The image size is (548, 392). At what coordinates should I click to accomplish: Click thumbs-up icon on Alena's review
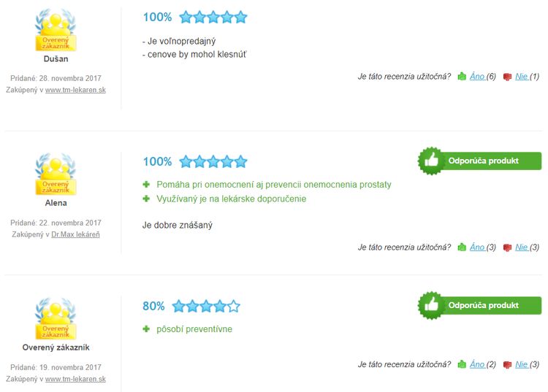tap(462, 247)
